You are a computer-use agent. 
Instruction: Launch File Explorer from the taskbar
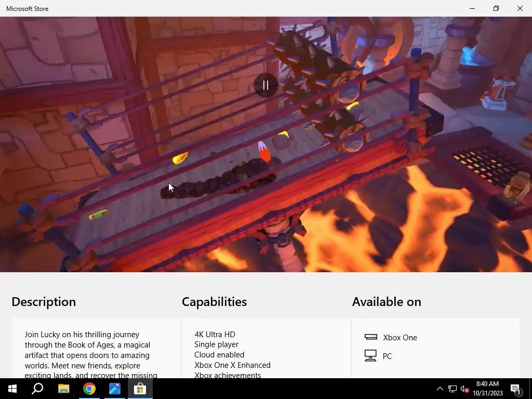click(x=63, y=389)
